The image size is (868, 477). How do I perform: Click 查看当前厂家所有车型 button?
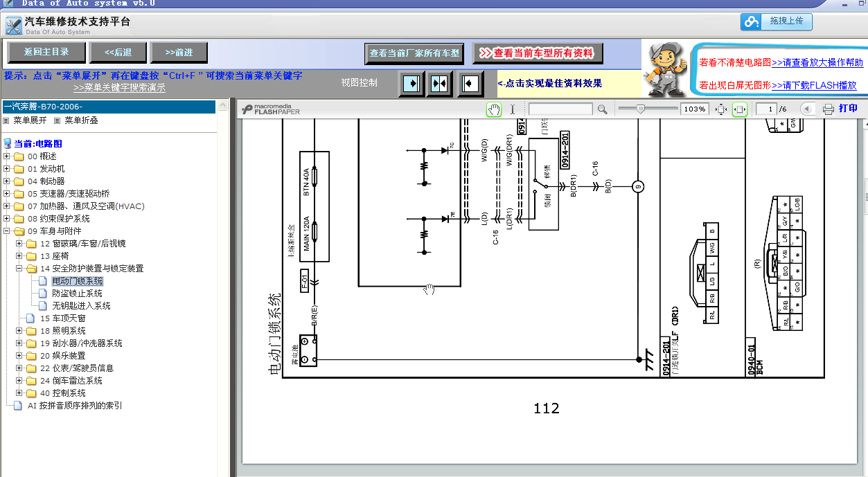coord(414,53)
